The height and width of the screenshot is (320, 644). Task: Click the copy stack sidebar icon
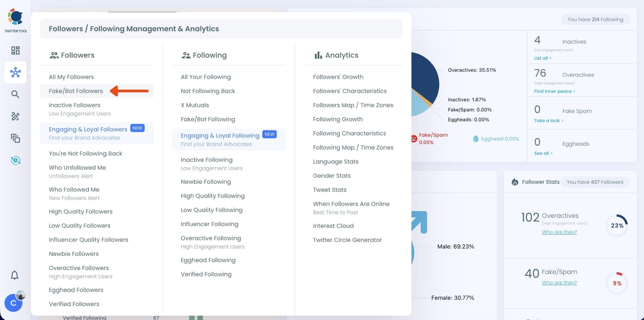[15, 138]
